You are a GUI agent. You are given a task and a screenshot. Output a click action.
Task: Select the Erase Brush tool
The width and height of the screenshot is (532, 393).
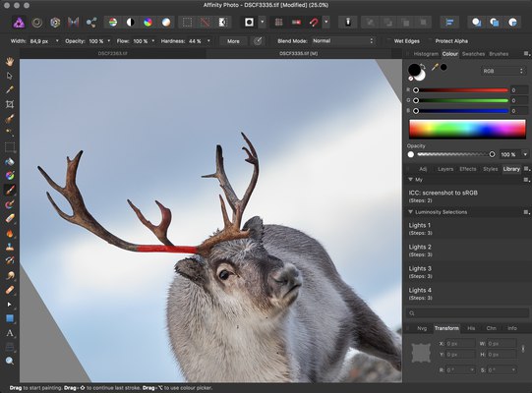(10, 218)
